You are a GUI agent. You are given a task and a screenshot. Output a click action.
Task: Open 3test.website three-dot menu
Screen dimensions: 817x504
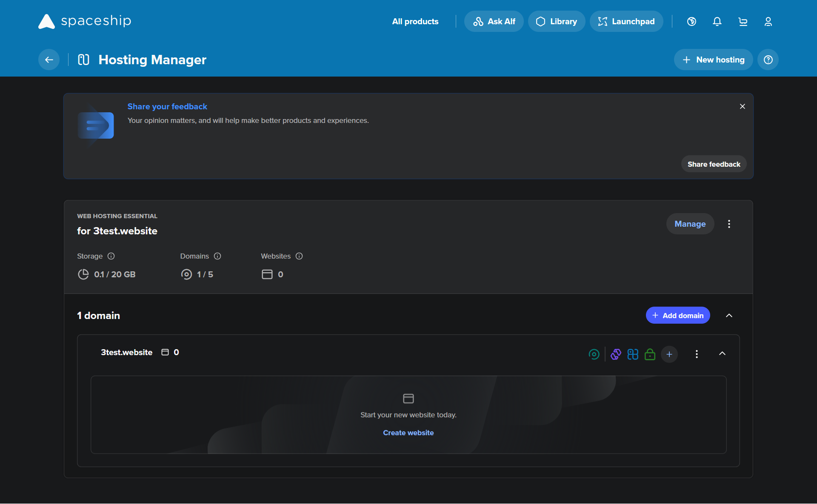(x=697, y=354)
